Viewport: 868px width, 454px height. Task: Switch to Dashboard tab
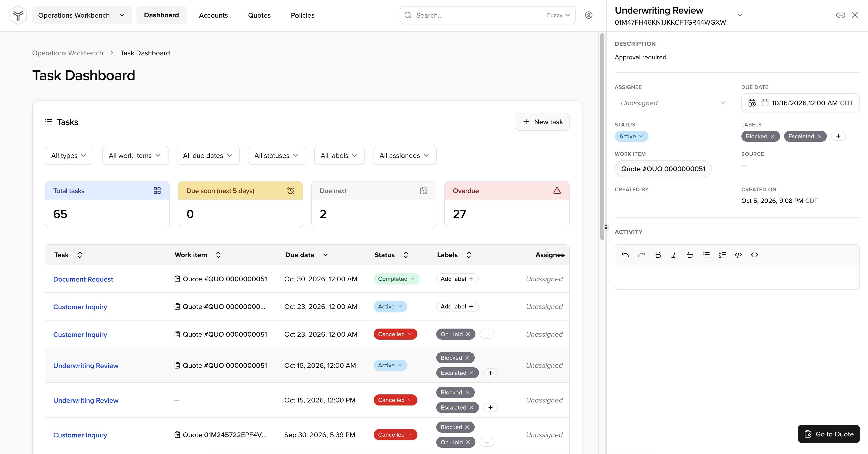pos(161,15)
